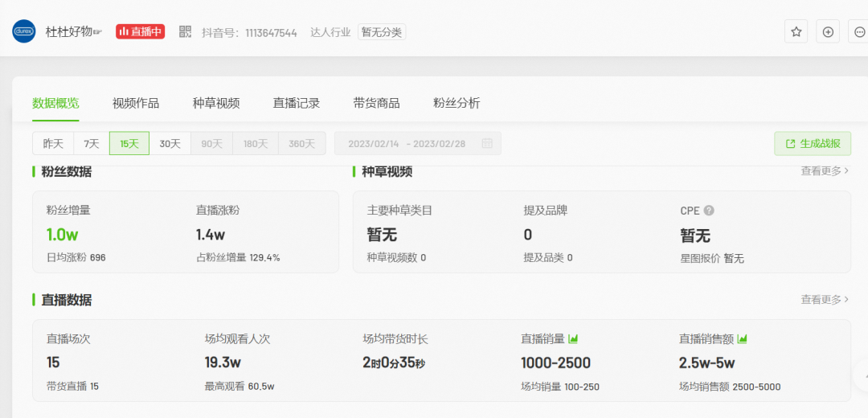The width and height of the screenshot is (868, 418).
Task: Select the 7天 time range
Action: pyautogui.click(x=92, y=144)
